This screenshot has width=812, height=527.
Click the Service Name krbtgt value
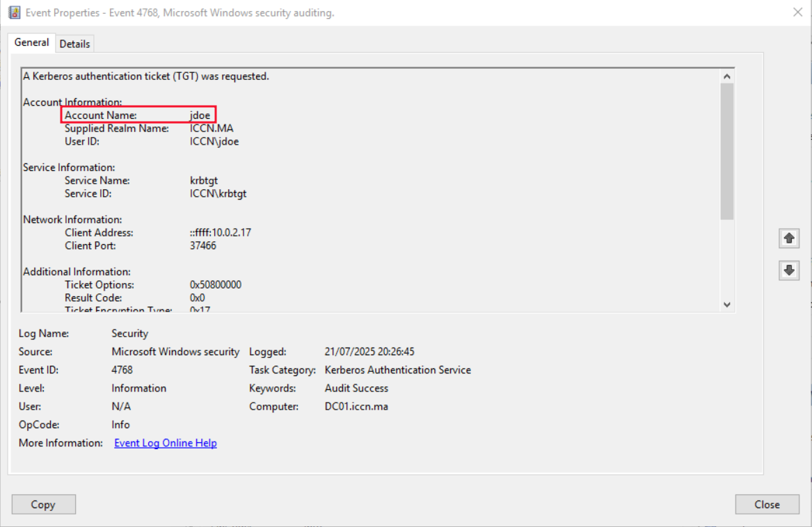coord(204,181)
